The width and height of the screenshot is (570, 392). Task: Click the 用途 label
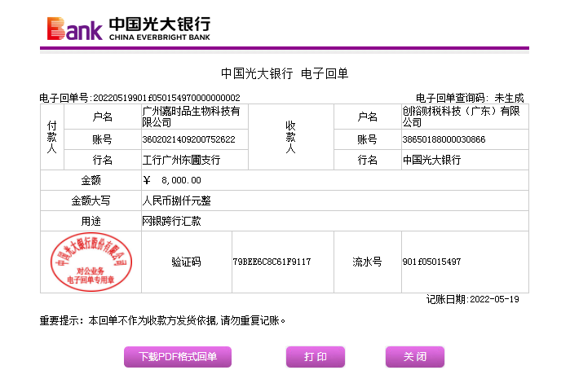pos(91,221)
